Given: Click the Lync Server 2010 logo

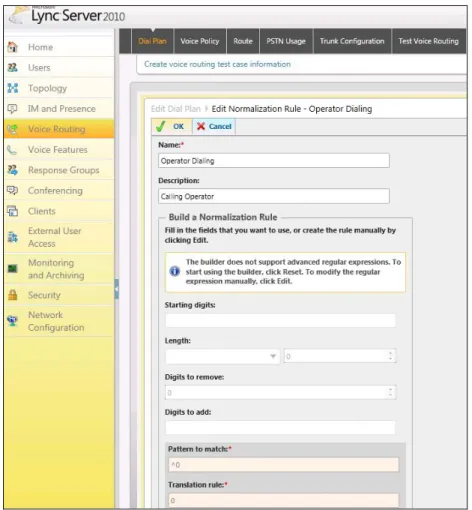Looking at the screenshot, I should point(67,16).
